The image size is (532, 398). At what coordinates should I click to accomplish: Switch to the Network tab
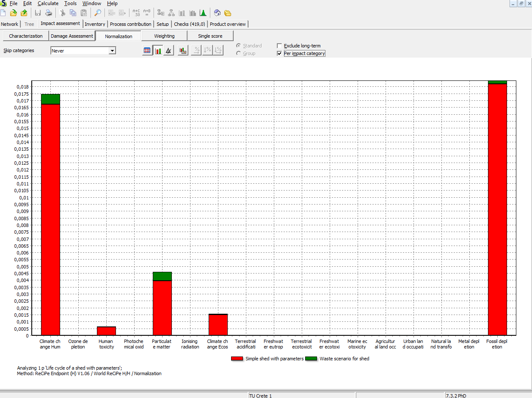(10, 24)
